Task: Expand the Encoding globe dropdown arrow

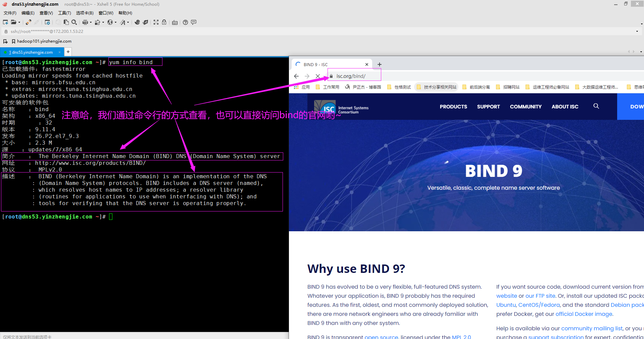Action: point(115,22)
